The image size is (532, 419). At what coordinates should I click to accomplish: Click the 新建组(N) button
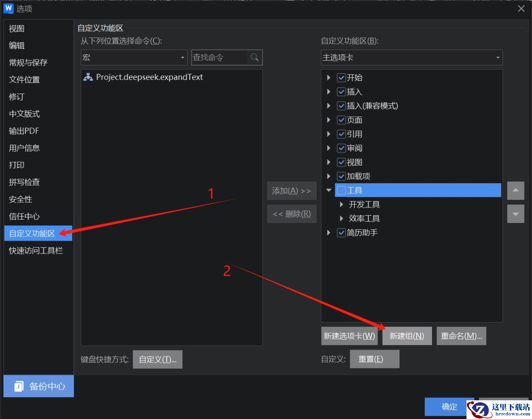406,336
